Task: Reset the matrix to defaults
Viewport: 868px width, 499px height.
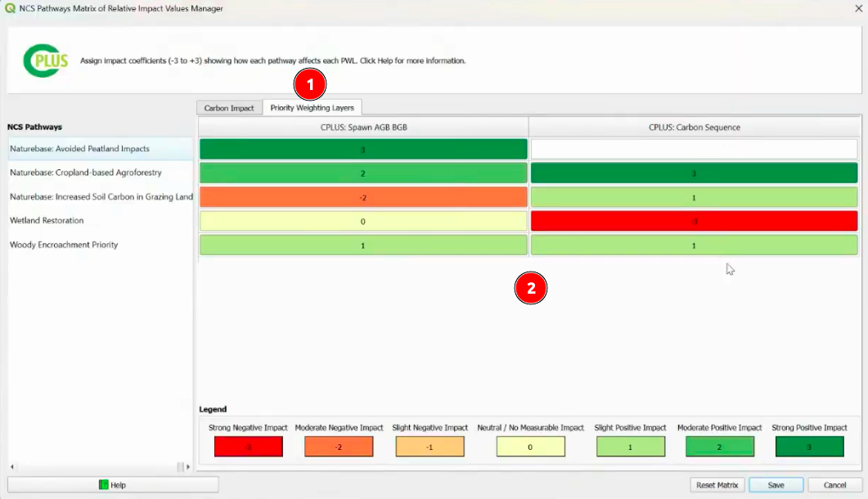Action: [717, 484]
